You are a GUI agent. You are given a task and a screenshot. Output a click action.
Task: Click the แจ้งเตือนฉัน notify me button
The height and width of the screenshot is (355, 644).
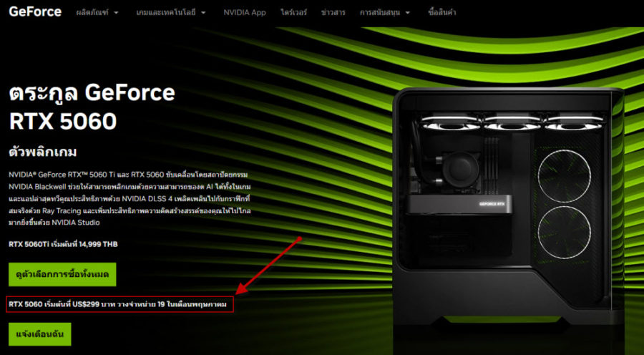[40, 334]
